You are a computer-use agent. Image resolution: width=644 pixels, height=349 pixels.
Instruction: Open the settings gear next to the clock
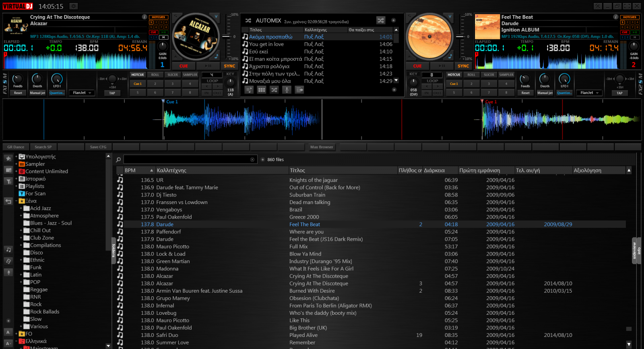pos(73,6)
